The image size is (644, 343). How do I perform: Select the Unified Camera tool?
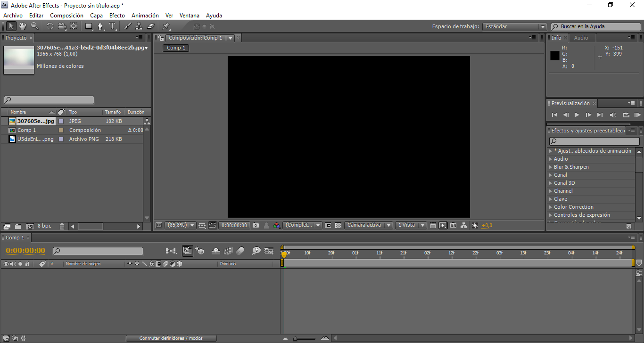point(62,26)
